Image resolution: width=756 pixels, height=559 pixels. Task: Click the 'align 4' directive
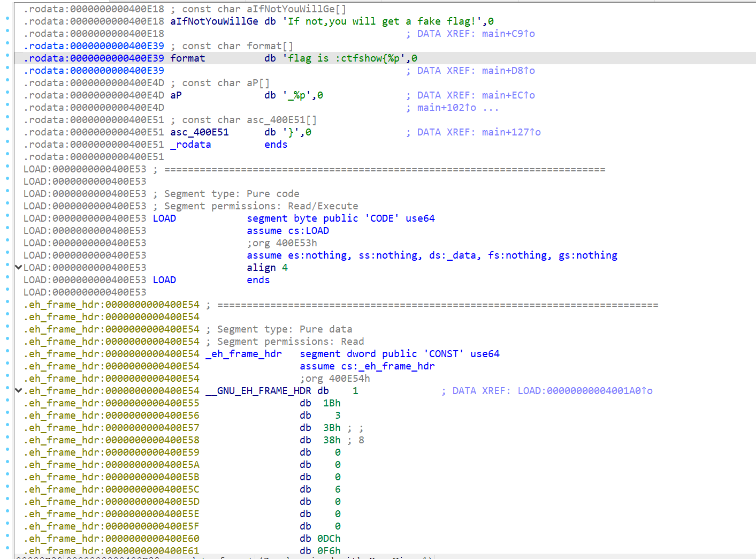click(x=267, y=268)
